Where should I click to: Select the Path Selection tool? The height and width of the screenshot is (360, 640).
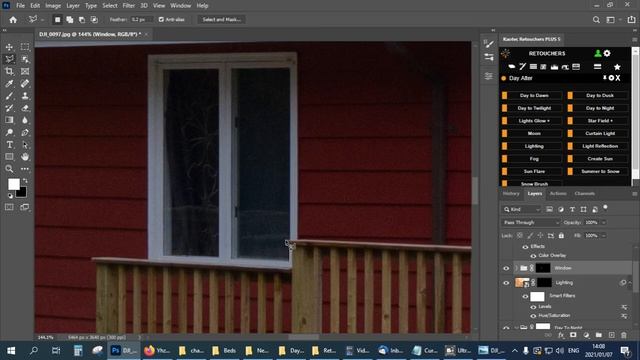(x=25, y=144)
